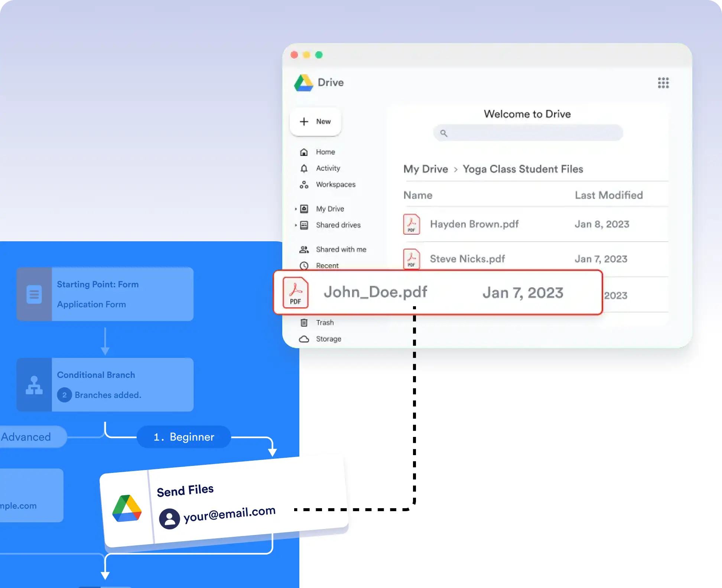Click the Trash bin icon
The height and width of the screenshot is (588, 722).
click(304, 323)
